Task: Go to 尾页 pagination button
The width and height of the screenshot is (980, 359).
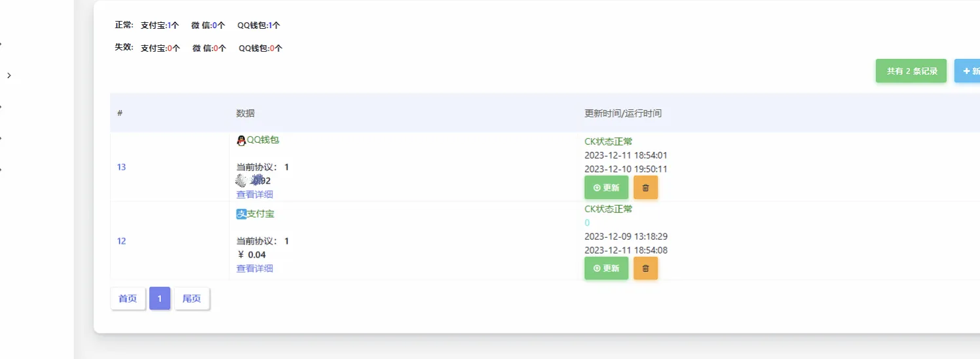Action: point(192,299)
